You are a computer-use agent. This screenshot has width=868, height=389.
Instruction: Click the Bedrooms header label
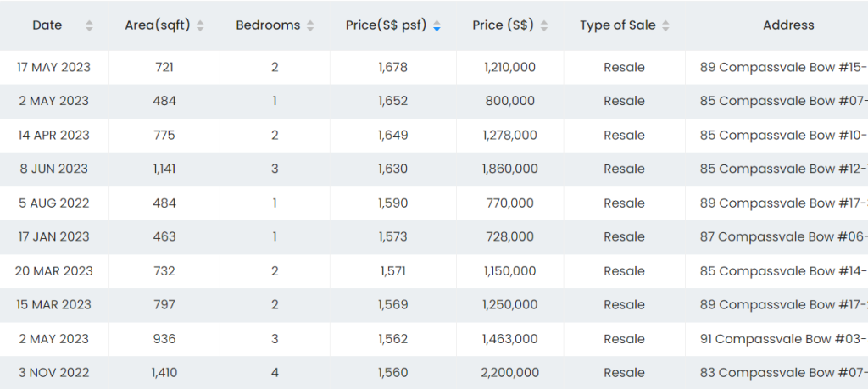[x=268, y=25]
